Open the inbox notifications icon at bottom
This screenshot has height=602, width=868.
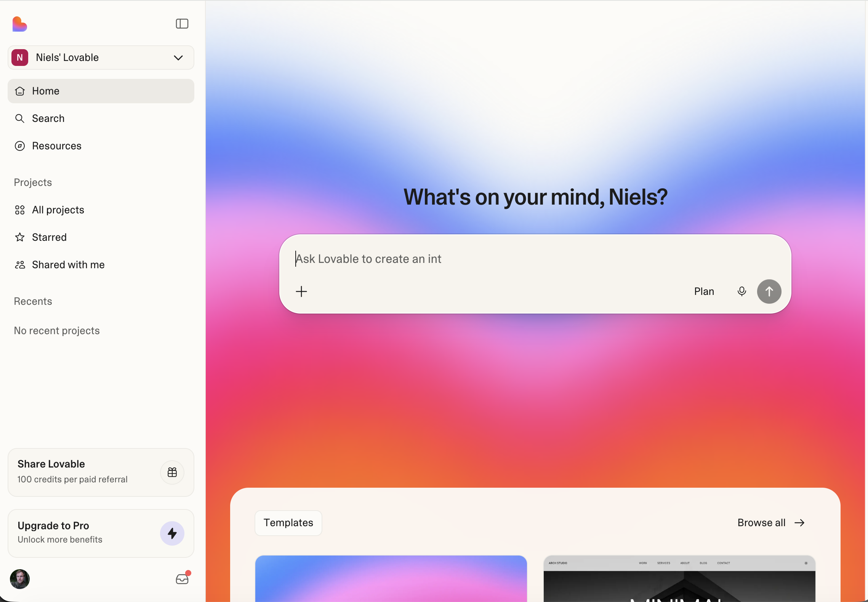[182, 579]
